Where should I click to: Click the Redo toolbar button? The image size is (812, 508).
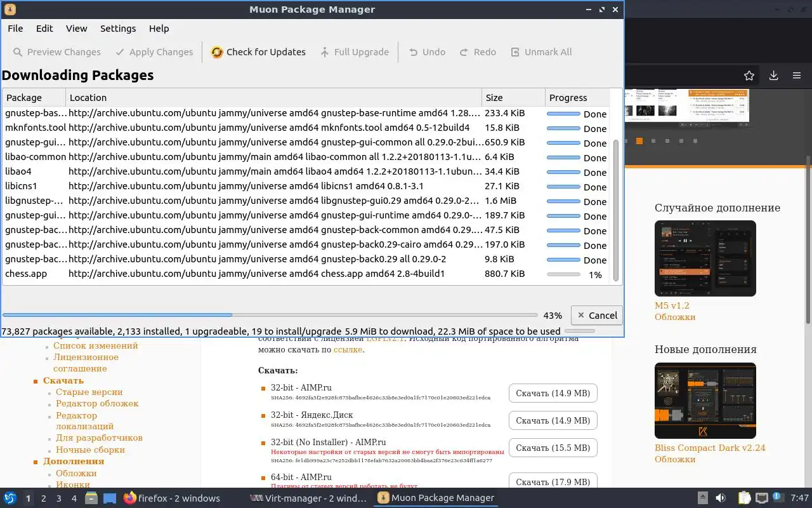pos(478,52)
